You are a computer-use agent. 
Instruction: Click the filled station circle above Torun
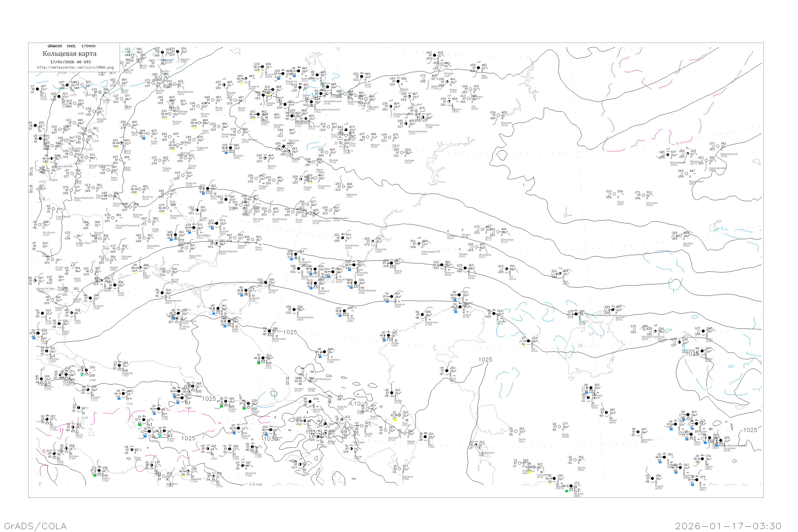coord(38,89)
